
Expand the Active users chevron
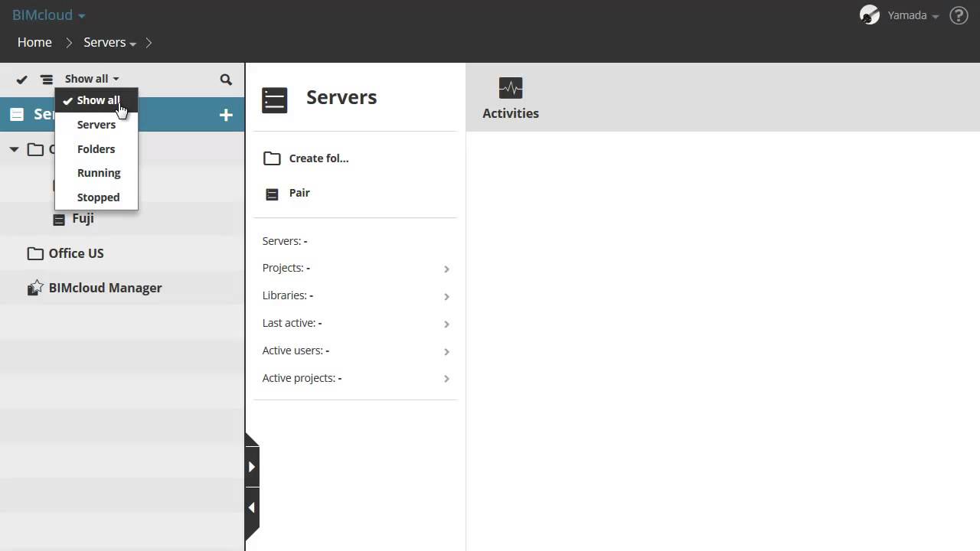click(446, 352)
